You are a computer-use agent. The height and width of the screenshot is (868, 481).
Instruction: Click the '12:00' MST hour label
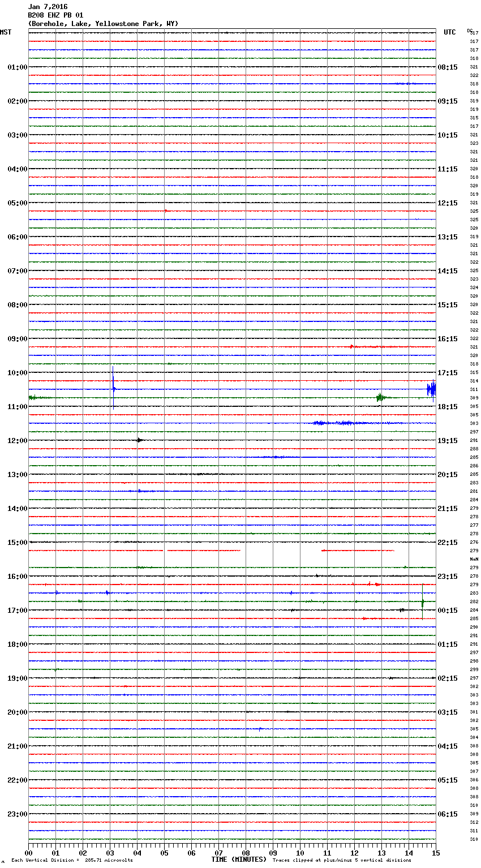(18, 441)
